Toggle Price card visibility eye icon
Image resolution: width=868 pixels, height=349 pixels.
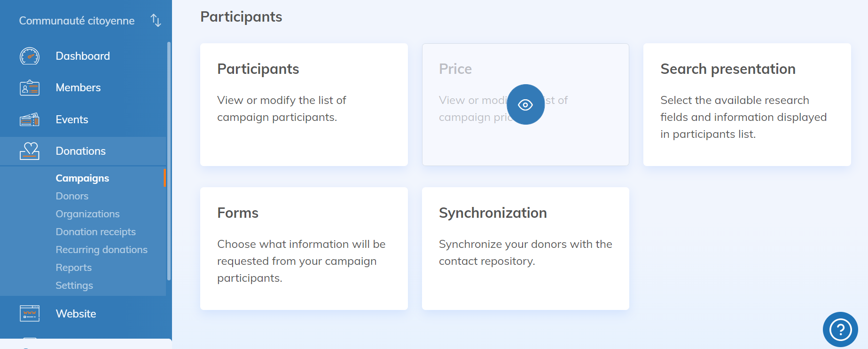pos(525,104)
